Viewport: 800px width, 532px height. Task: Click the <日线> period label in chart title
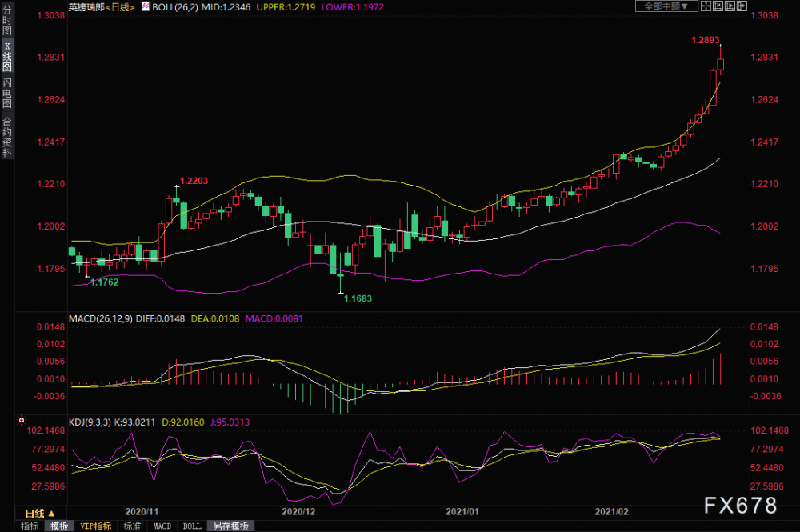tap(121, 7)
